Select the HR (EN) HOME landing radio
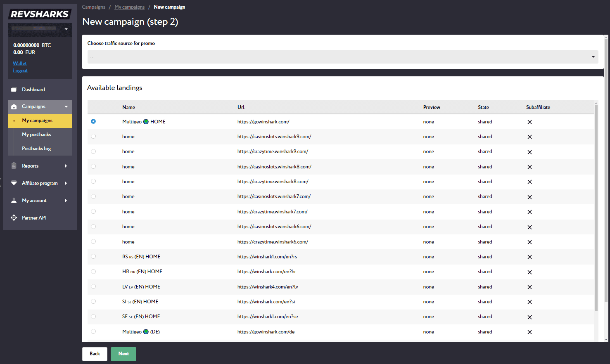This screenshot has width=610, height=364. (93, 272)
